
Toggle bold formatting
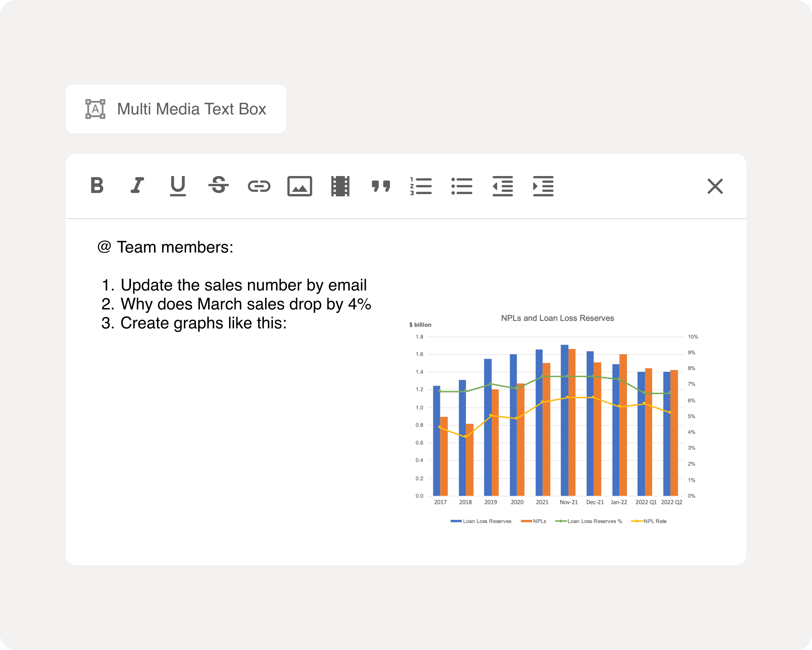97,186
